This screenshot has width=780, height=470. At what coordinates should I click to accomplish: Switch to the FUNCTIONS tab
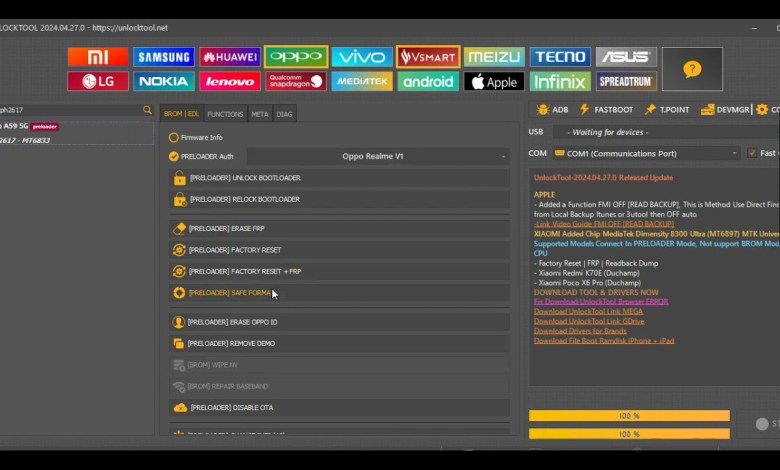225,114
